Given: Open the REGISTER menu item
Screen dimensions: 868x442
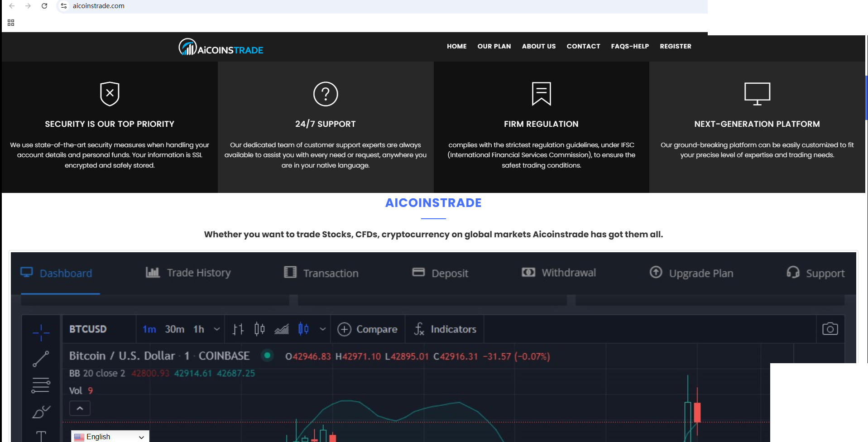Looking at the screenshot, I should click(x=676, y=46).
